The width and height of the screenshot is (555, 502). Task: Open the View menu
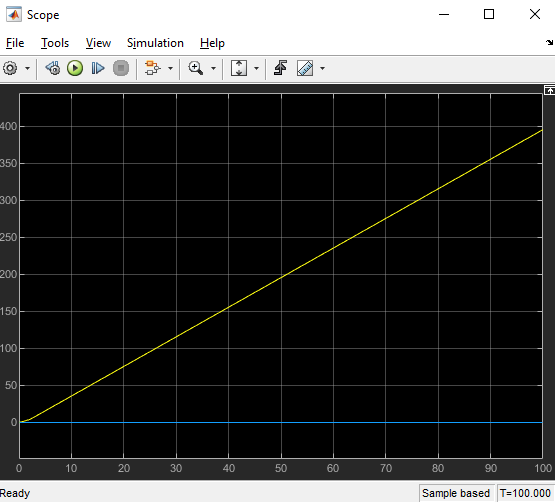click(98, 43)
